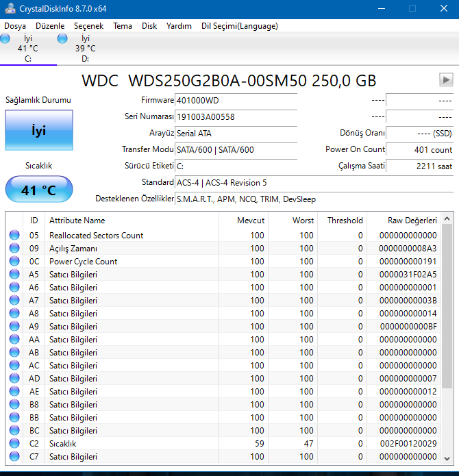Viewport: 459px width, 476px height.
Task: Open the Dosya menu
Action: 15,26
